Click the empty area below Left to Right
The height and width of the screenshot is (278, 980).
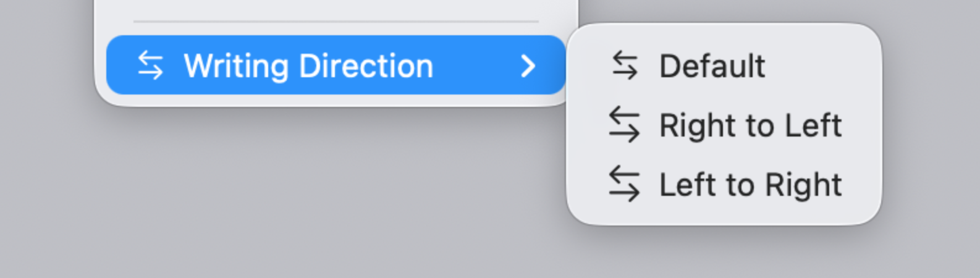[724, 219]
